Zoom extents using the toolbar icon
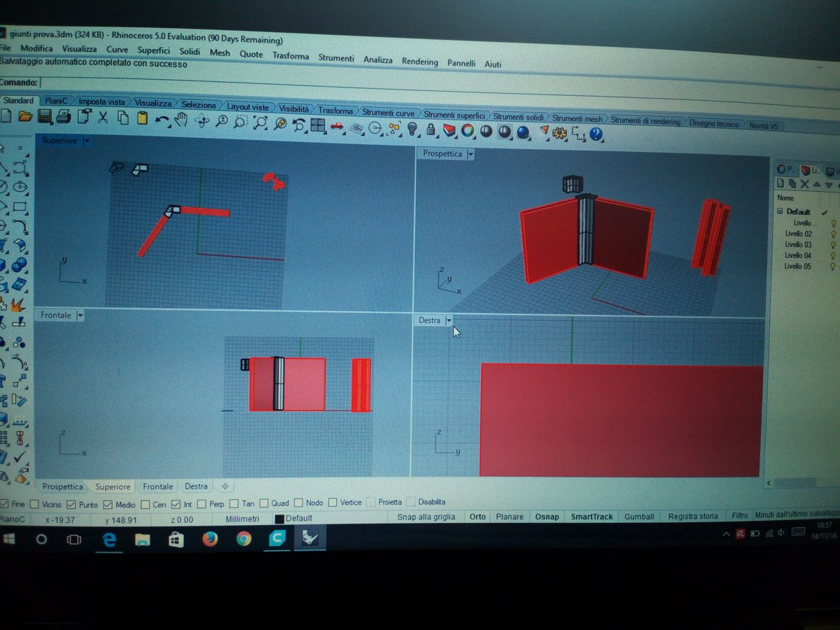Viewport: 840px width, 630px height. click(x=260, y=123)
